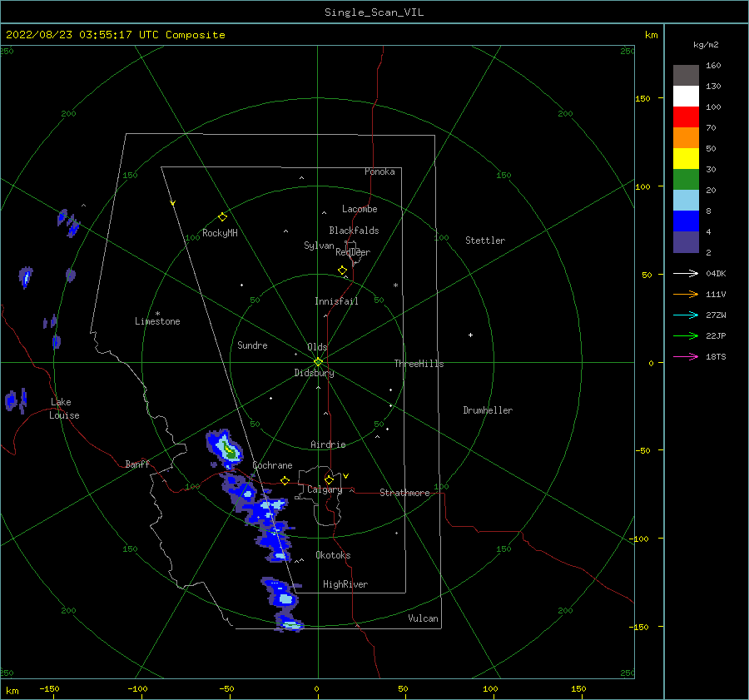Click the Calgary city label
Screen dimensions: 749x700
pyautogui.click(x=325, y=489)
